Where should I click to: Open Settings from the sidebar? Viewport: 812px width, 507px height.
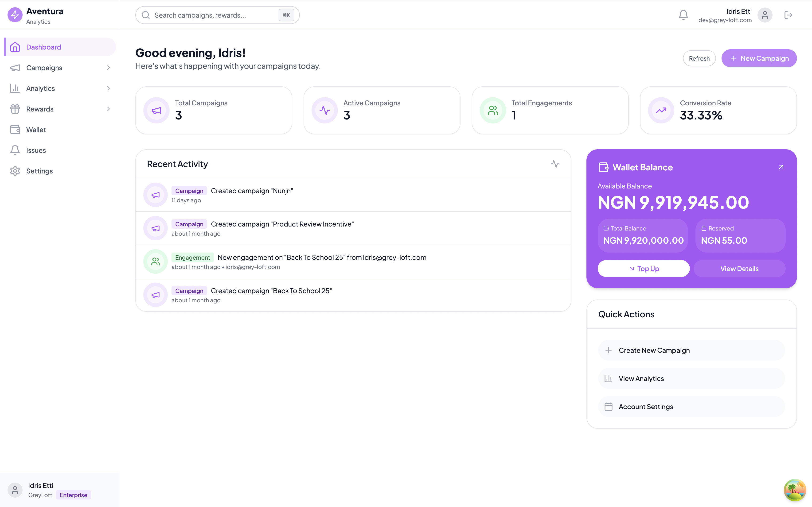pos(39,171)
